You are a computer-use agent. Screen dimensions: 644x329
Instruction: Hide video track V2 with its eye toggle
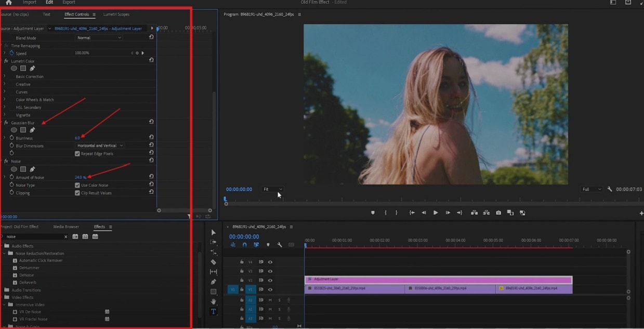[x=270, y=281]
